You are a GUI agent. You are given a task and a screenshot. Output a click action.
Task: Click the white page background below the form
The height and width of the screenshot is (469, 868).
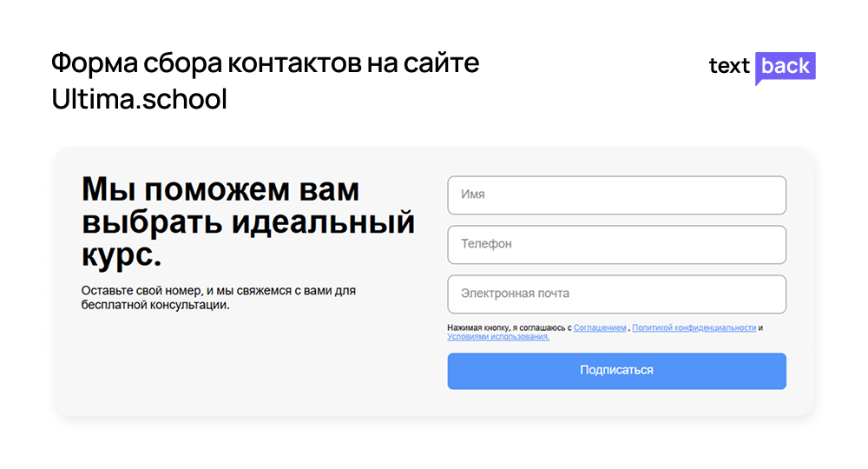(x=434, y=445)
